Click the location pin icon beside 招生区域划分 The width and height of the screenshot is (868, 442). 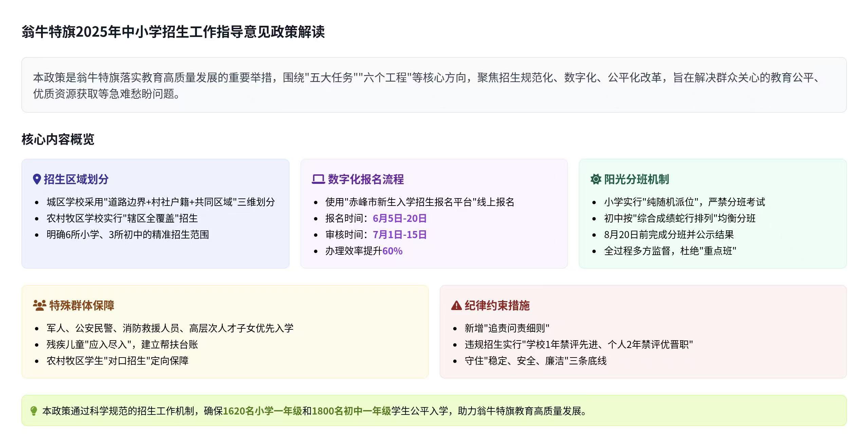(37, 179)
